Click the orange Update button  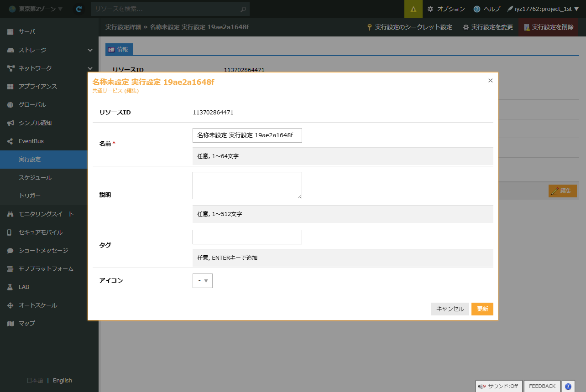click(482, 309)
